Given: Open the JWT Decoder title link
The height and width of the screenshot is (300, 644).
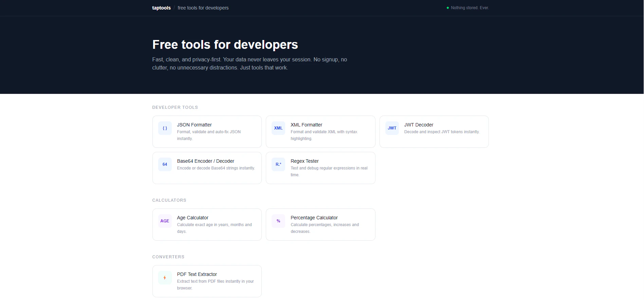Looking at the screenshot, I should (419, 125).
